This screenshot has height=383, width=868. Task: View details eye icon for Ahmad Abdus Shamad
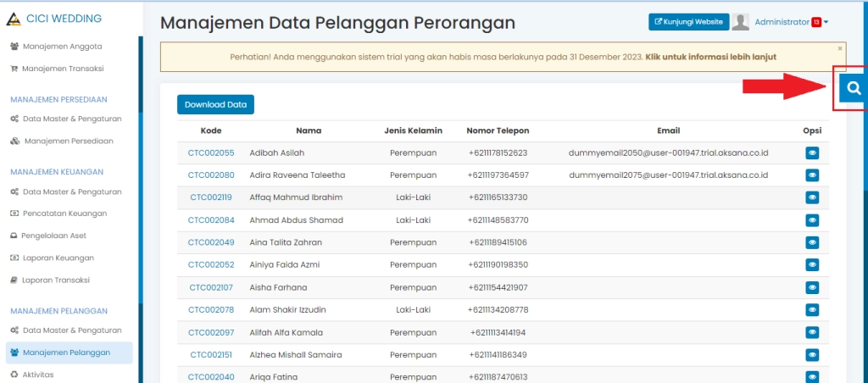point(812,220)
